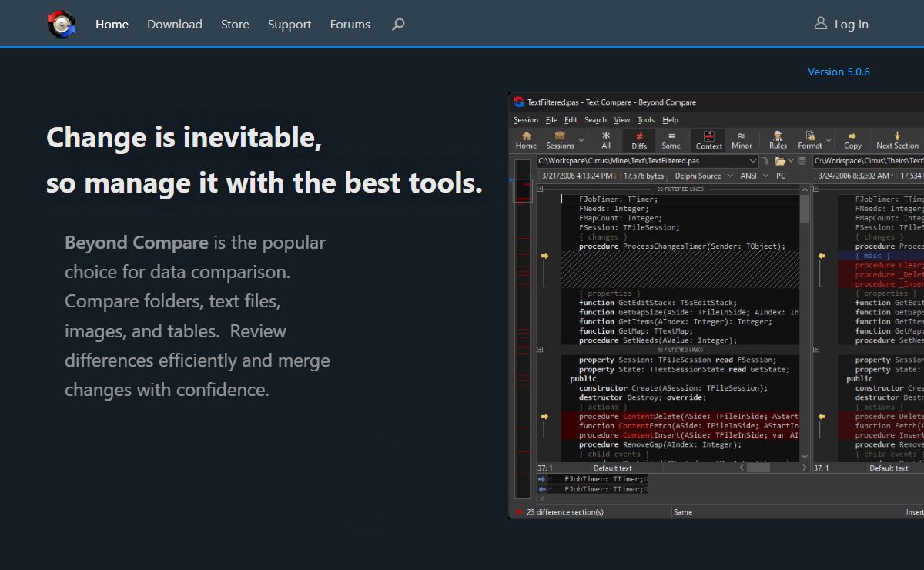The width and height of the screenshot is (924, 570).
Task: Click the Rules referee toolbar icon
Action: point(778,136)
